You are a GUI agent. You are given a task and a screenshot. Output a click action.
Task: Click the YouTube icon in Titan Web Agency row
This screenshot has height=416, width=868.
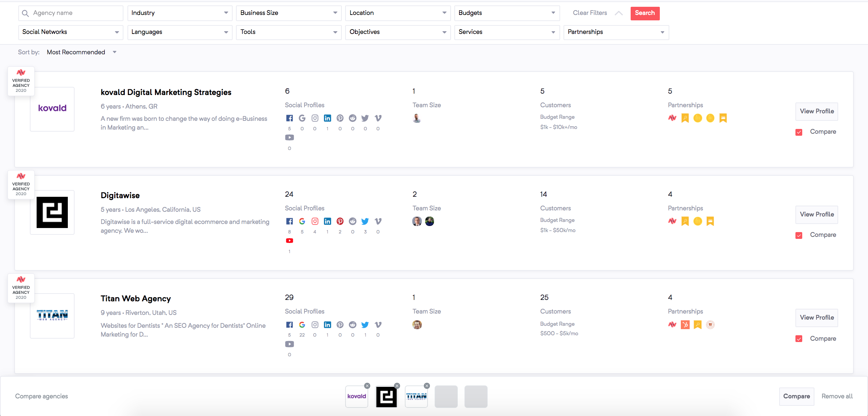(289, 344)
